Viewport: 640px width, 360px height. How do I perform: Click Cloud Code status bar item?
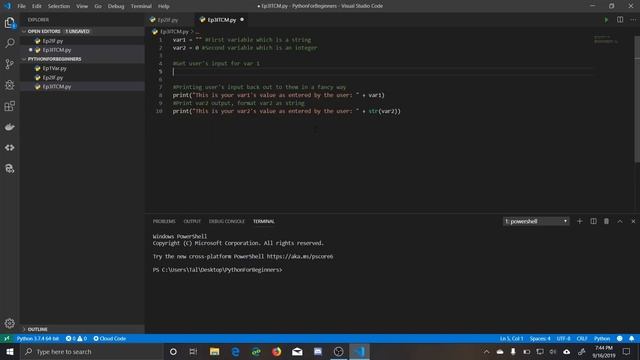pyautogui.click(x=109, y=338)
